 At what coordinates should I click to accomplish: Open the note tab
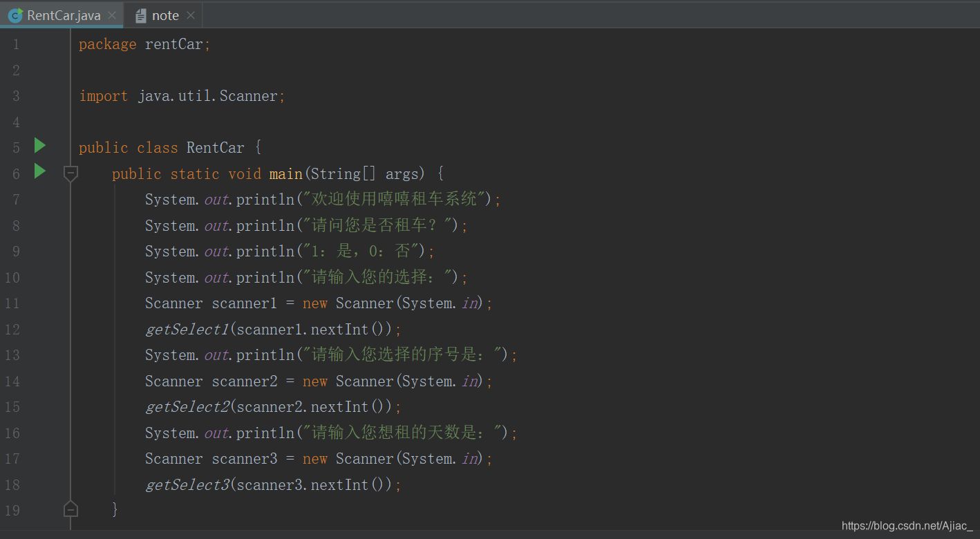(165, 15)
